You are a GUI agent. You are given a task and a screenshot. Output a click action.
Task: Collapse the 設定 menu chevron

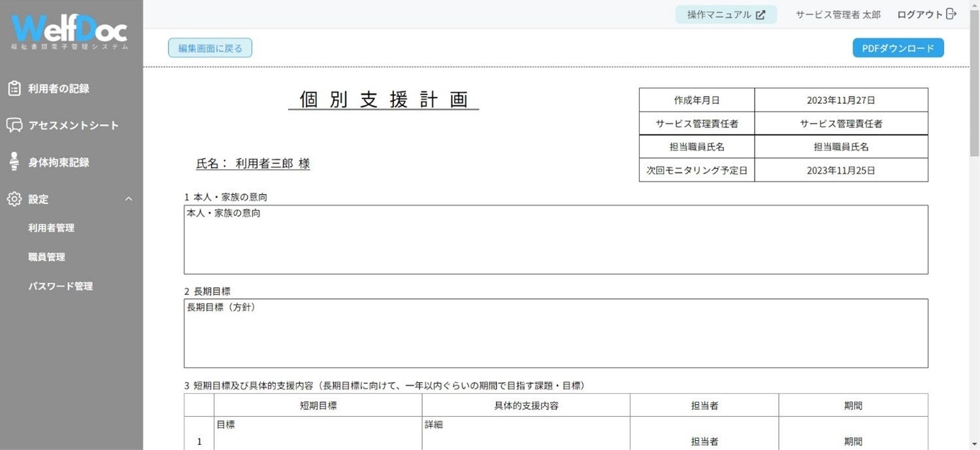click(129, 199)
